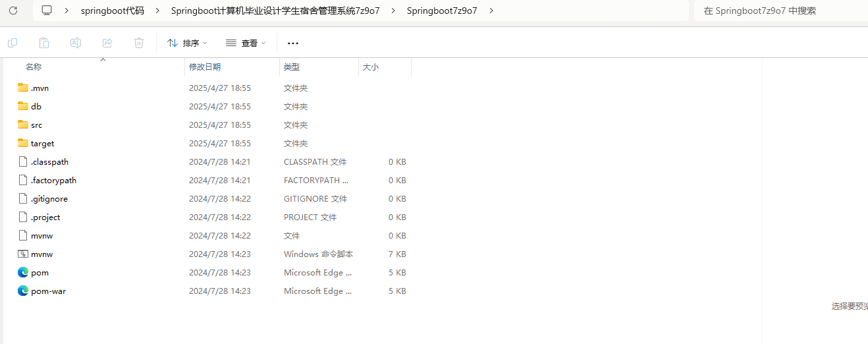
Task: Click the .gitignore file icon
Action: [x=23, y=198]
